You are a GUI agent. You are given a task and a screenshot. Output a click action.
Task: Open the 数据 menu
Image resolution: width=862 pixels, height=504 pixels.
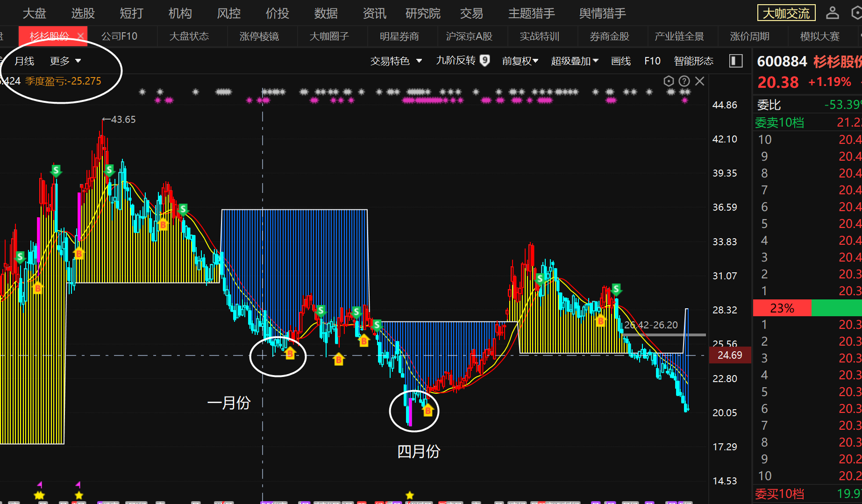(326, 13)
